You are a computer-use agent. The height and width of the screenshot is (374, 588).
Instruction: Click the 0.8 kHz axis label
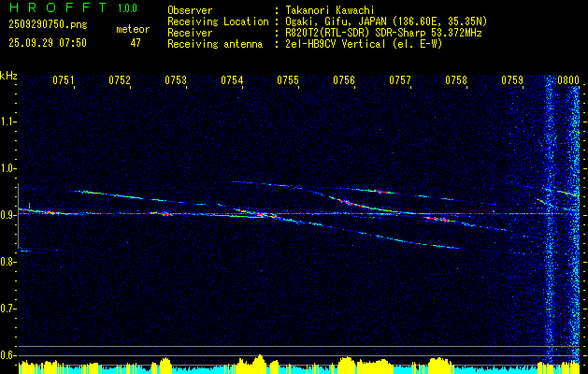pyautogui.click(x=7, y=262)
